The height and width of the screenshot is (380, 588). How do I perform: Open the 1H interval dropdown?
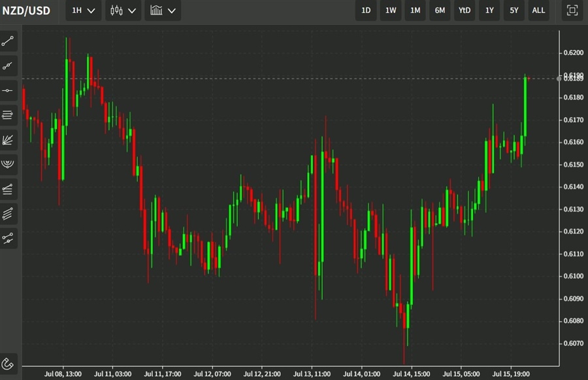pyautogui.click(x=83, y=10)
